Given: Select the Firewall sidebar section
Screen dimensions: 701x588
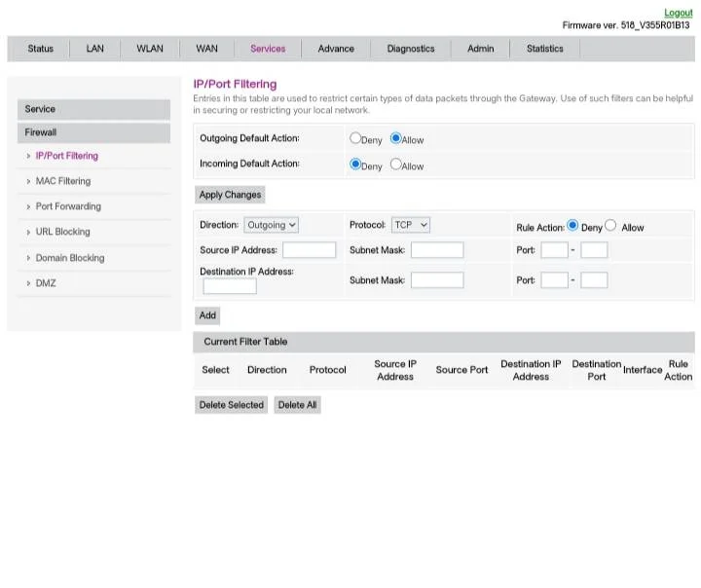Looking at the screenshot, I should pos(93,132).
